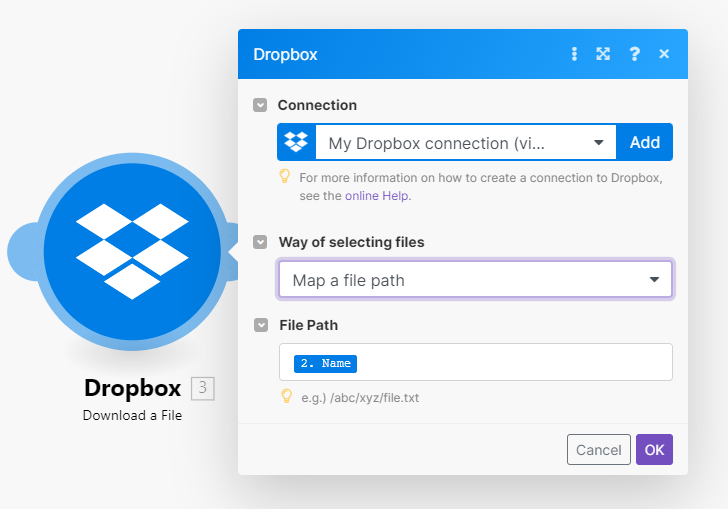Add a new Dropbox connection
728x509 pixels.
(644, 142)
